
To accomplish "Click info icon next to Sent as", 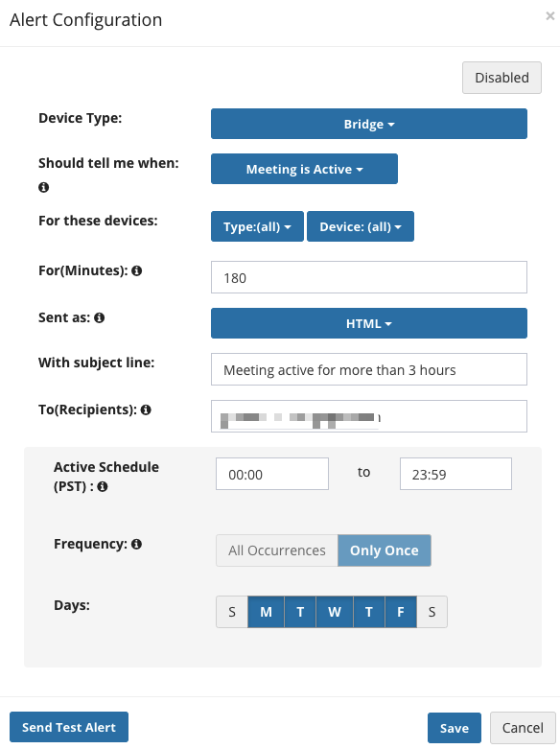I will [x=100, y=317].
